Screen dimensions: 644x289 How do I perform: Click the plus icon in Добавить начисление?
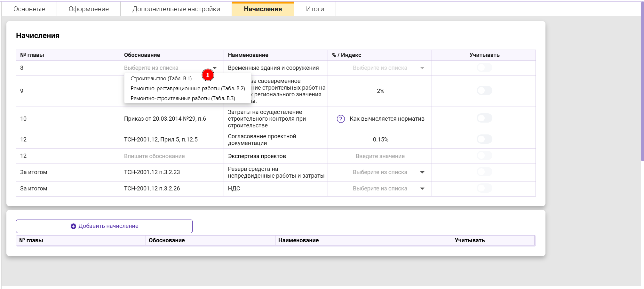[x=73, y=226]
